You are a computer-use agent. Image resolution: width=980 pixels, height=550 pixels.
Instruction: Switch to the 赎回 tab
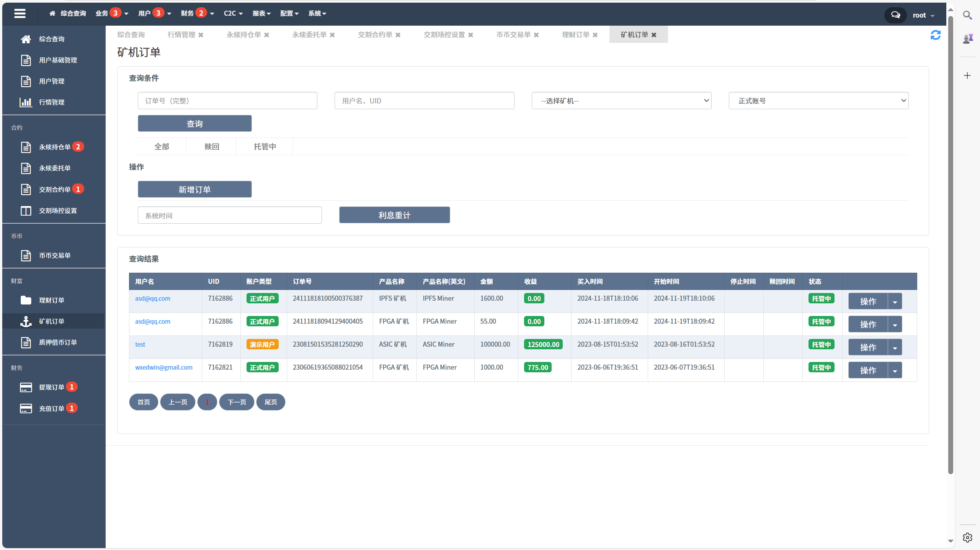211,146
